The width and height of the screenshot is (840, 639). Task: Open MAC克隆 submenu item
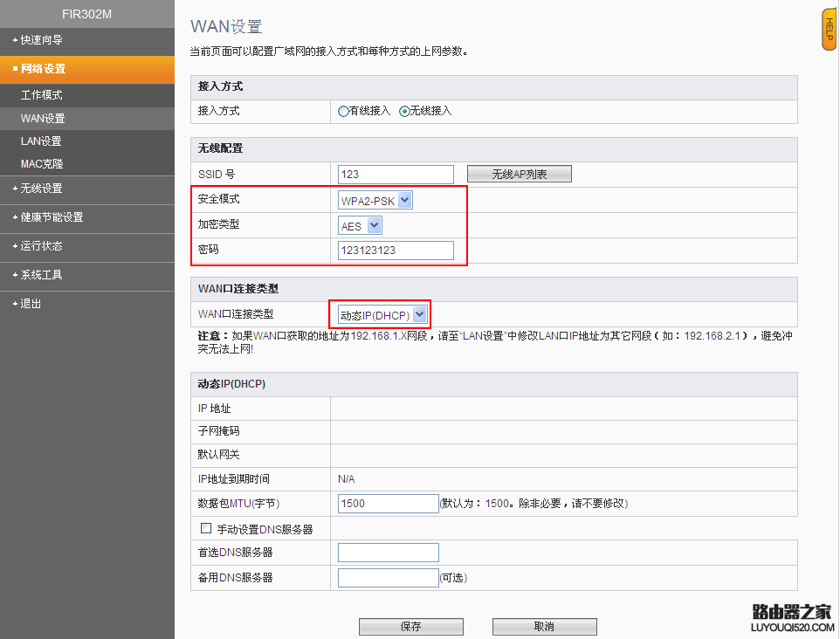(42, 164)
